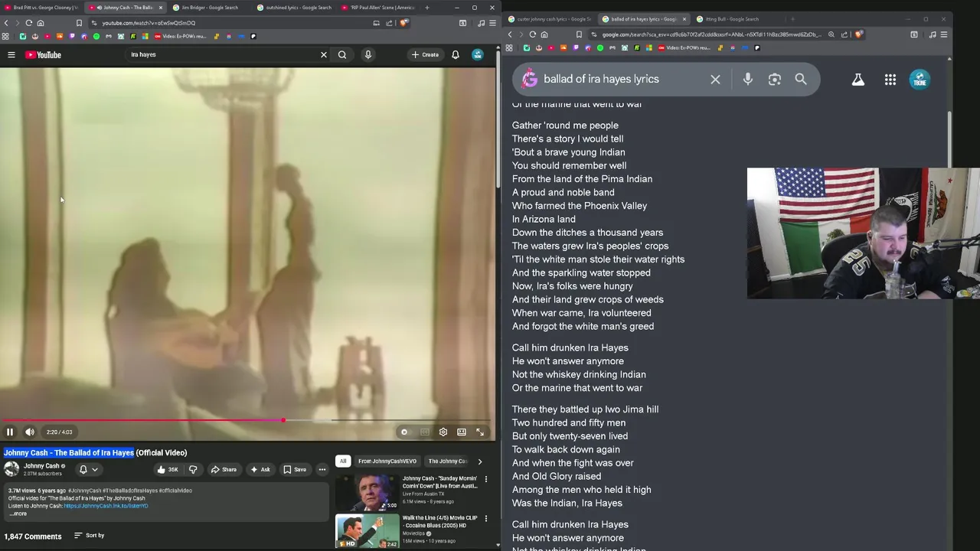The width and height of the screenshot is (980, 551).
Task: Toggle subtitles/closed captions in the player
Action: pos(424,432)
